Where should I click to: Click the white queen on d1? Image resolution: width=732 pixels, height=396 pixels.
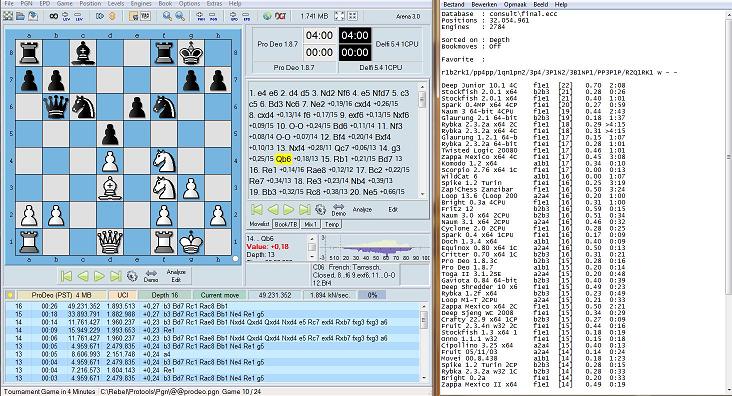[x=110, y=242]
